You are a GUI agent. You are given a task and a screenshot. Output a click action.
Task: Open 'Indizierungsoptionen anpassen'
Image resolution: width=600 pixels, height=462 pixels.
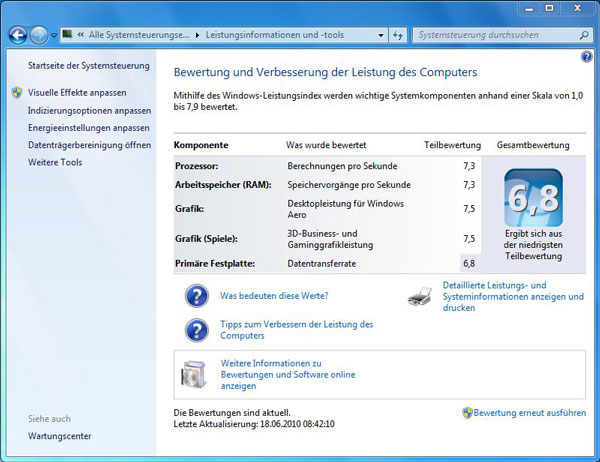90,111
